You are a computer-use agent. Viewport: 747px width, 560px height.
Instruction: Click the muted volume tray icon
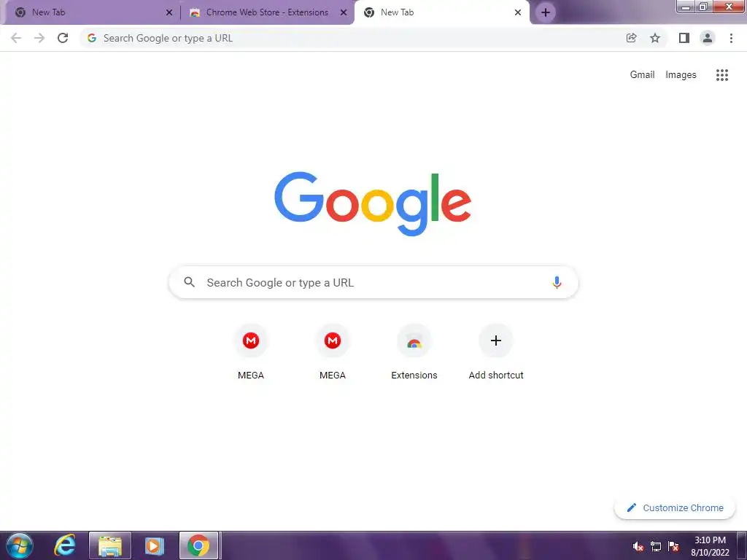pos(638,547)
